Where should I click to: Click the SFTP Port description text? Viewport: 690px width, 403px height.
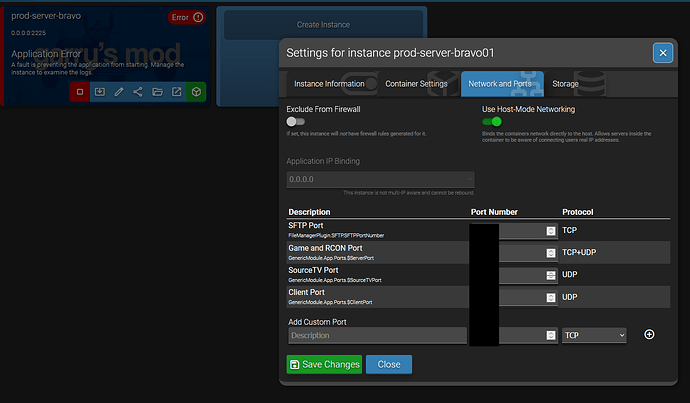coord(306,226)
